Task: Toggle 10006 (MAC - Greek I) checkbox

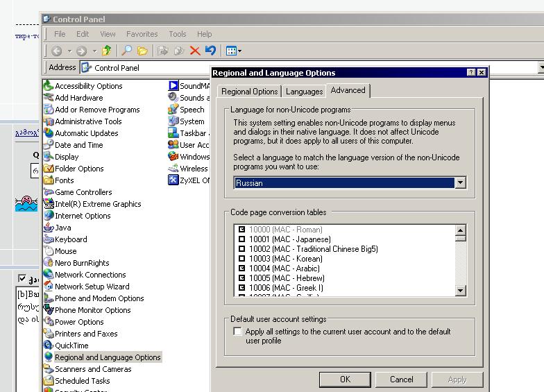Action: click(241, 287)
